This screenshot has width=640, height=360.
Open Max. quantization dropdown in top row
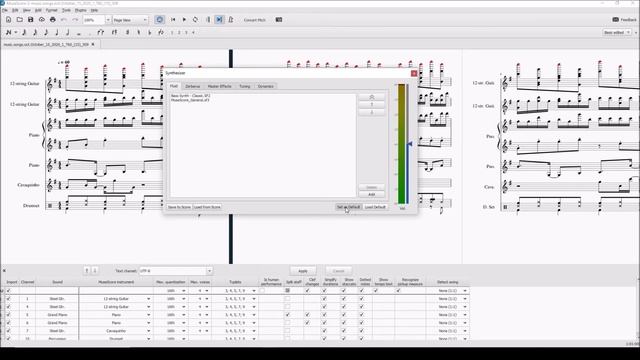coord(184,291)
